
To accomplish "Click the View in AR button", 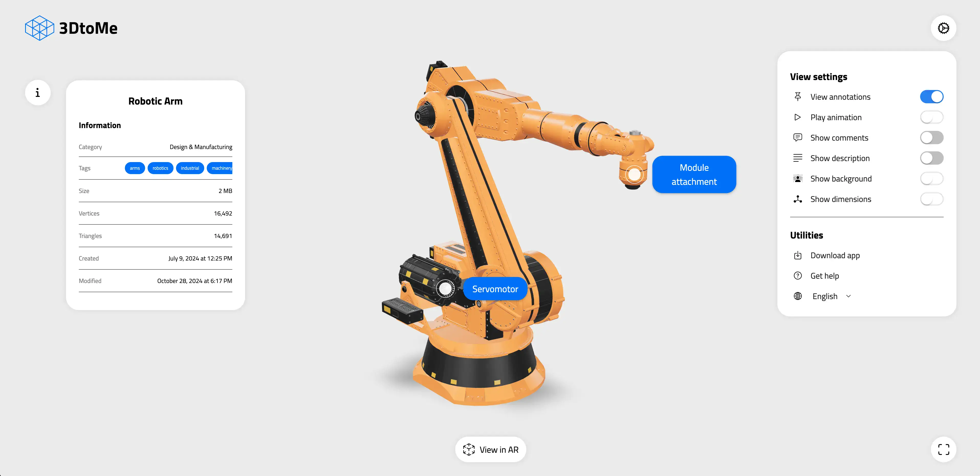I will coord(490,449).
